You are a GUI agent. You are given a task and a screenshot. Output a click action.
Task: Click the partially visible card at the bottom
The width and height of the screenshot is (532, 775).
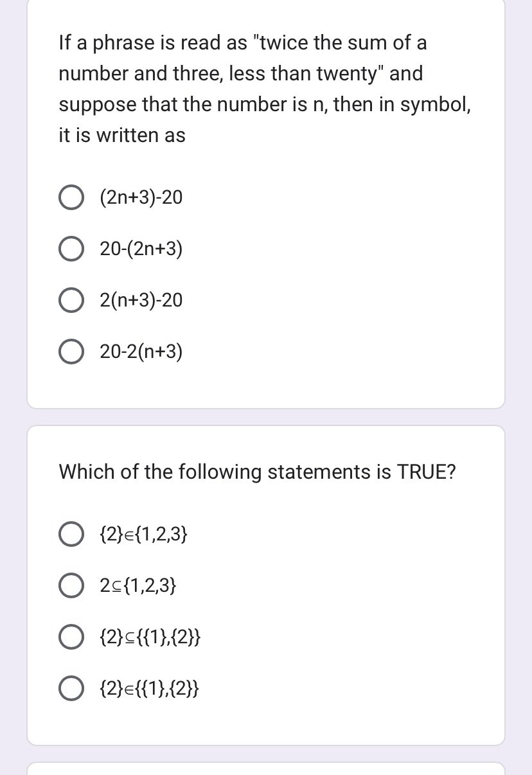click(x=266, y=769)
